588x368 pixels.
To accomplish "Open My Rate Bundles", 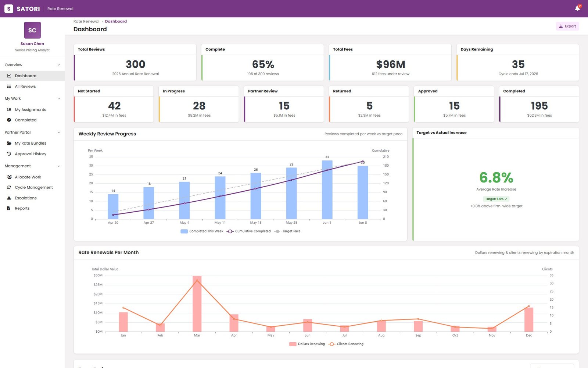I will tap(32, 143).
